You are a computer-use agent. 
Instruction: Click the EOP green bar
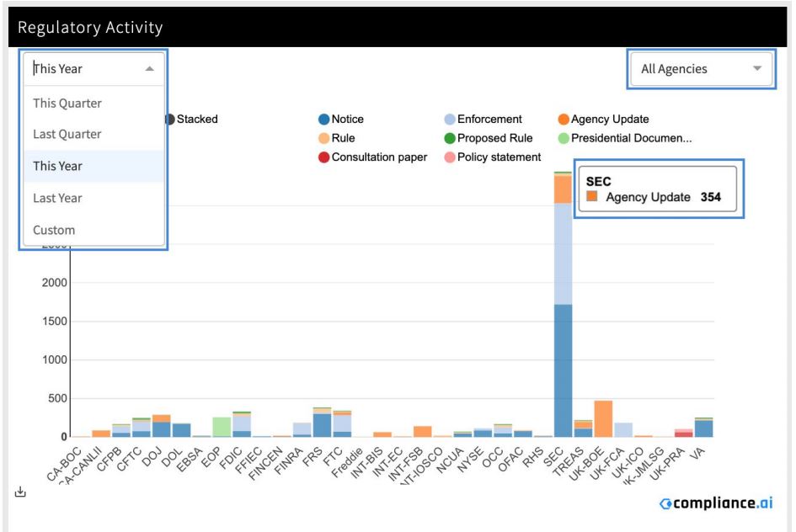click(222, 427)
